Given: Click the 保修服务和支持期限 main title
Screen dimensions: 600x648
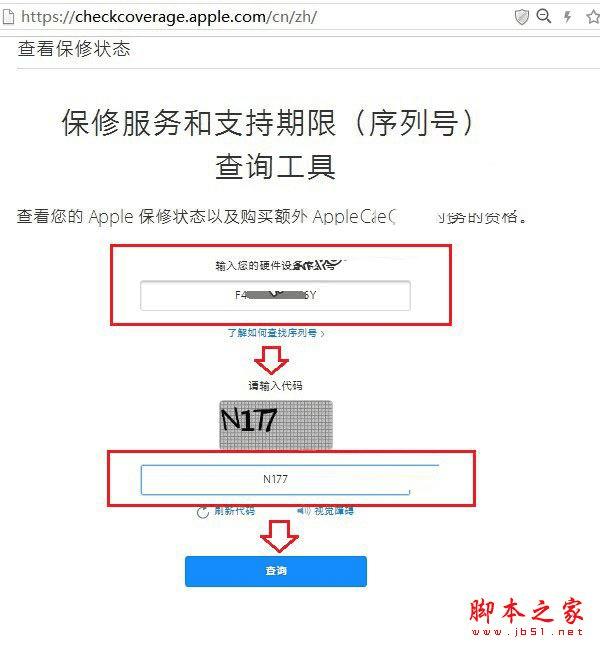Looking at the screenshot, I should (x=198, y=123).
